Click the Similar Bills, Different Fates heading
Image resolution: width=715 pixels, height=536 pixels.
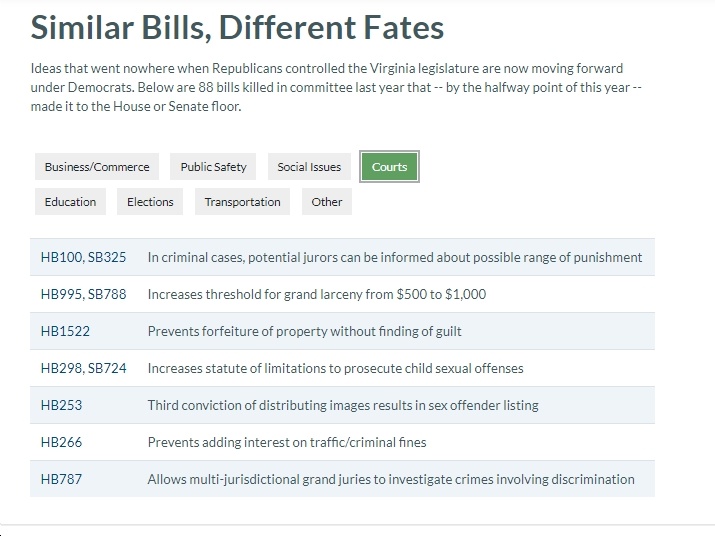coord(237,27)
